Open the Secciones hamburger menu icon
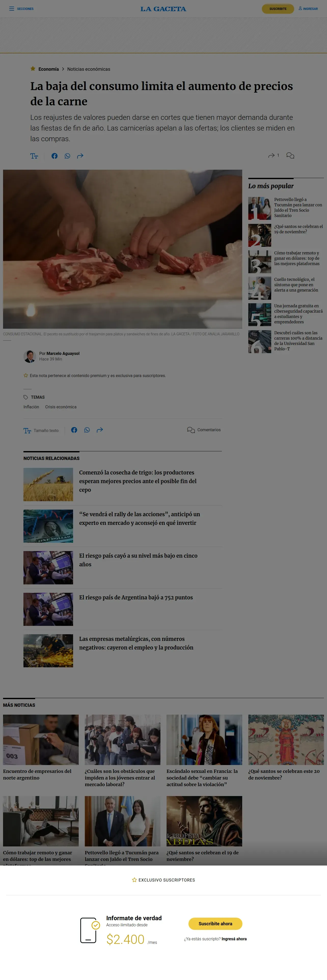 pos(11,9)
